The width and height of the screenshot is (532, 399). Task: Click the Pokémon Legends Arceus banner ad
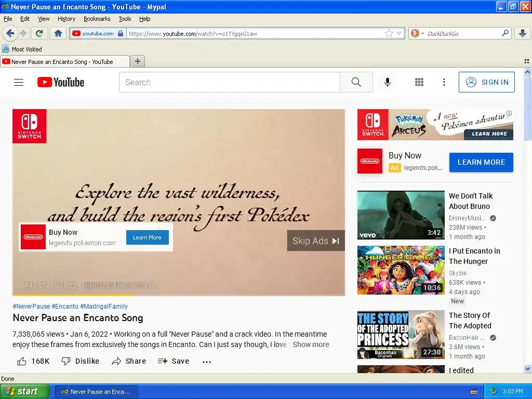(x=435, y=125)
